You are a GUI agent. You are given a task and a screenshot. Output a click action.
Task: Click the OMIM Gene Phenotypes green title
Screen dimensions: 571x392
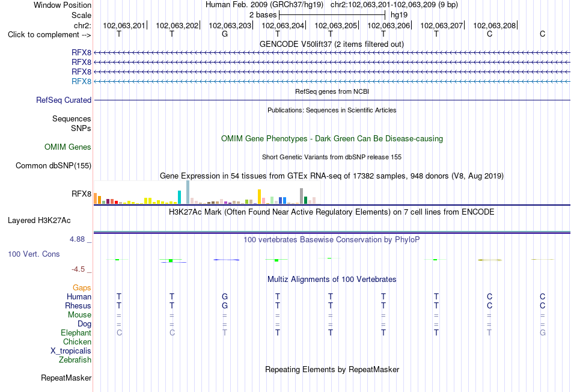(332, 138)
